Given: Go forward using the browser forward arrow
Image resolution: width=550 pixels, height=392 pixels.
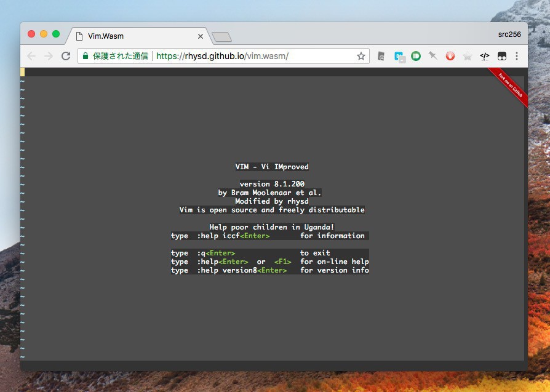Looking at the screenshot, I should (49, 56).
